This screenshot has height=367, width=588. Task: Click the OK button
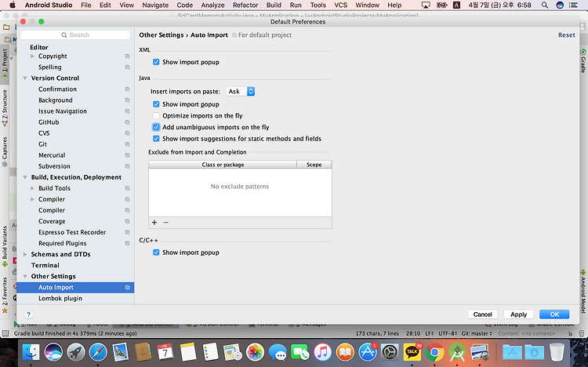(x=554, y=314)
